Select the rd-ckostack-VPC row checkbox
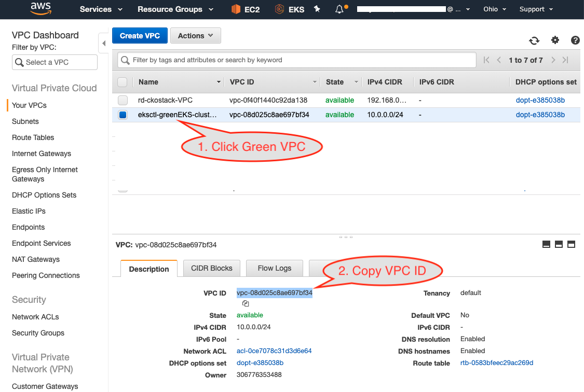This screenshot has height=392, width=584. 123,100
